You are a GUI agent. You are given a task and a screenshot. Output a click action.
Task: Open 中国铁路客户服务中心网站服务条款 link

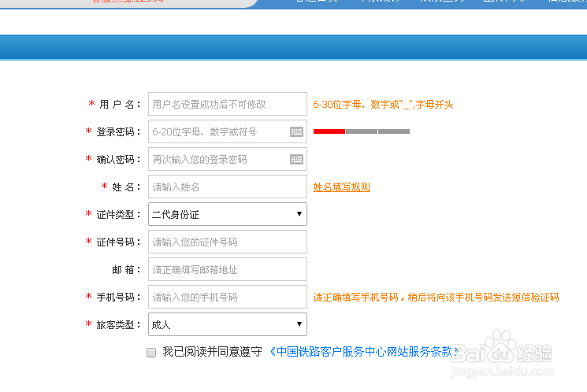(364, 352)
